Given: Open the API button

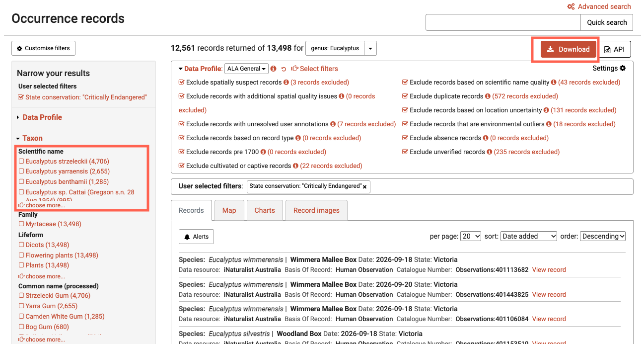Looking at the screenshot, I should pos(615,49).
